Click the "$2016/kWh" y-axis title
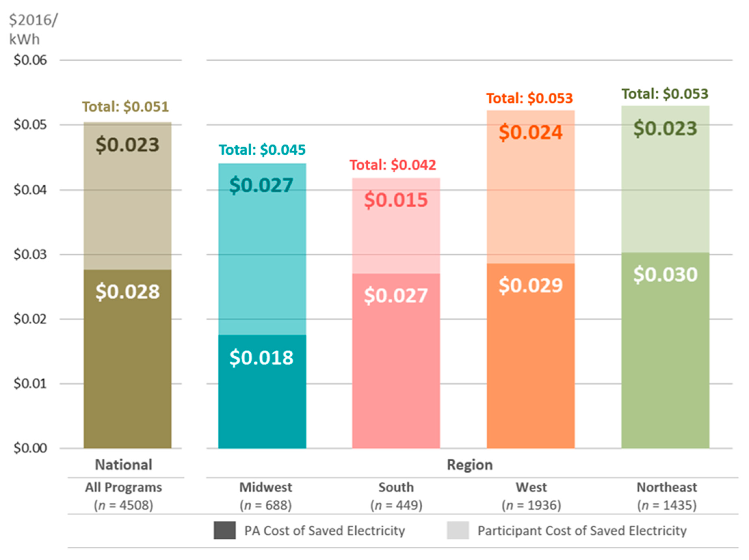The width and height of the screenshot is (749, 560). click(x=33, y=30)
